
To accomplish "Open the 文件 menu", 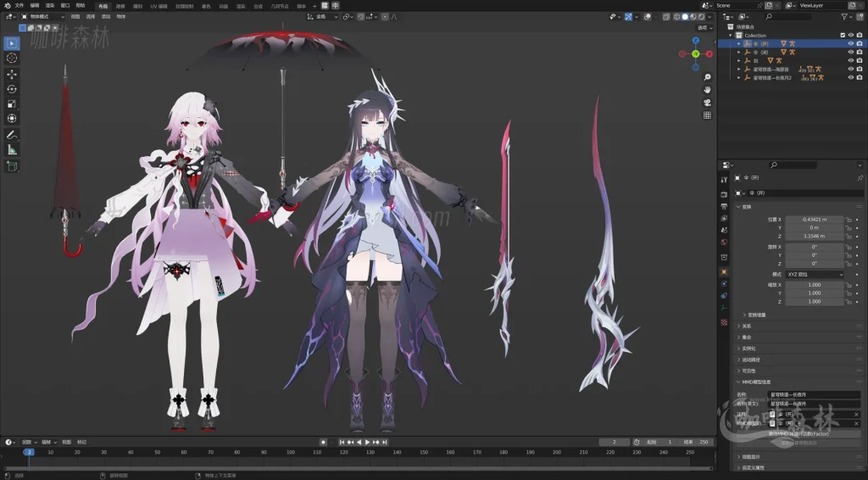I will [x=19, y=6].
